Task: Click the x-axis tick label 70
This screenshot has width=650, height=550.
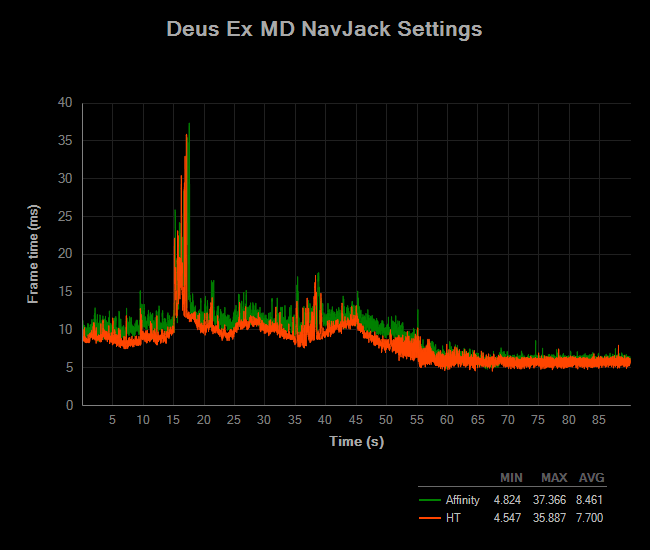Action: [508, 420]
